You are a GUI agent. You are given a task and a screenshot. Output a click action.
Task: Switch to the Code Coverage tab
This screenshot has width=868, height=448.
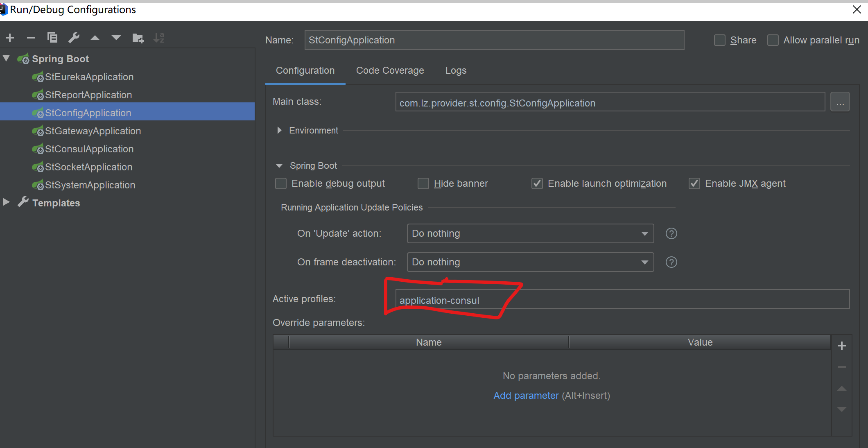click(390, 70)
